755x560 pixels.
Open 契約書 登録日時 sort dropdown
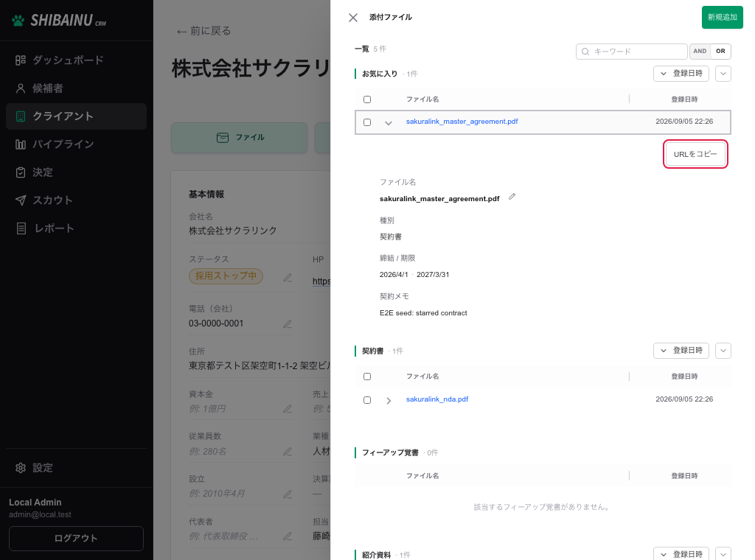point(681,351)
